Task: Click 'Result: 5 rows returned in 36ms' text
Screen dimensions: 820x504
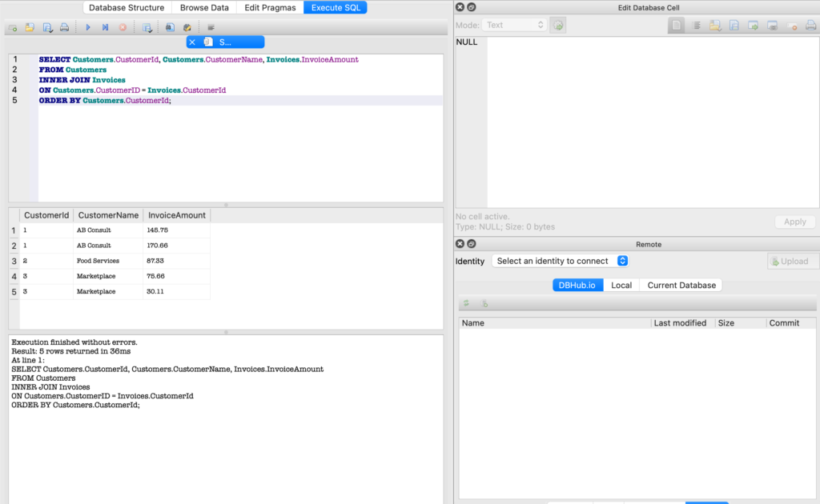Action: 71,351
